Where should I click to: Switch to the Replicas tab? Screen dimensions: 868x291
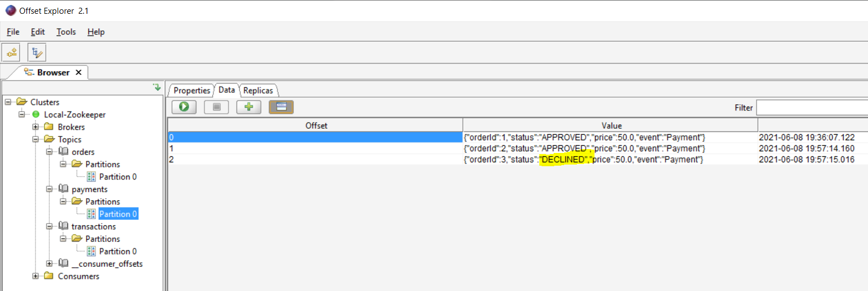(x=258, y=91)
